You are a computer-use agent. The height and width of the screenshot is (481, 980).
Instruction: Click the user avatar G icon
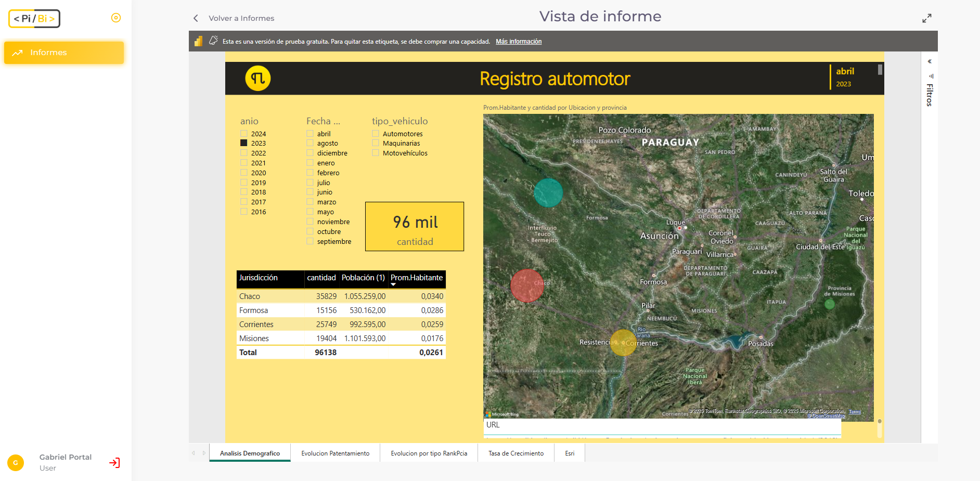pyautogui.click(x=16, y=462)
